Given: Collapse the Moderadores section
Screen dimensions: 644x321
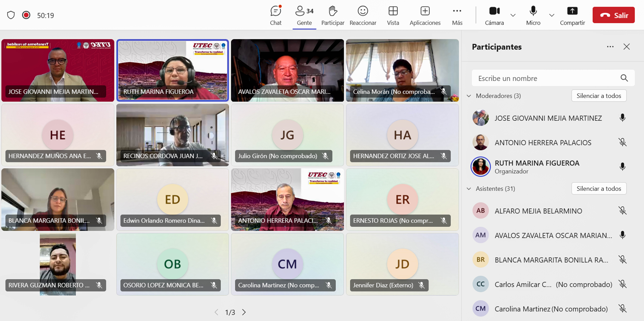Looking at the screenshot, I should (469, 96).
